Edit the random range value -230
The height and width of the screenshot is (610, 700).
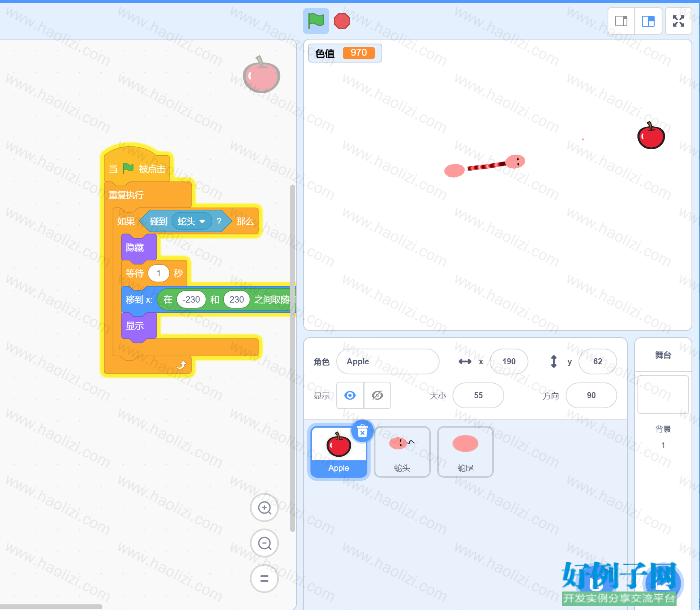191,299
